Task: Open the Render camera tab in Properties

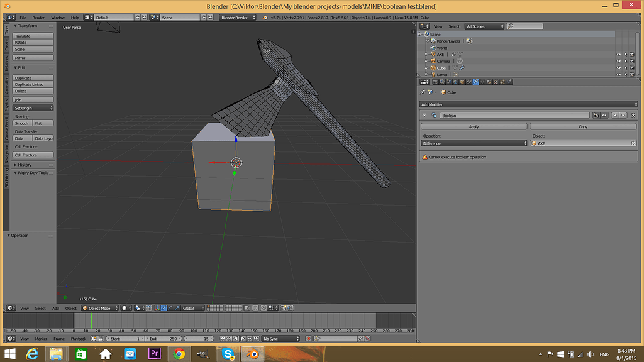Action: click(435, 82)
